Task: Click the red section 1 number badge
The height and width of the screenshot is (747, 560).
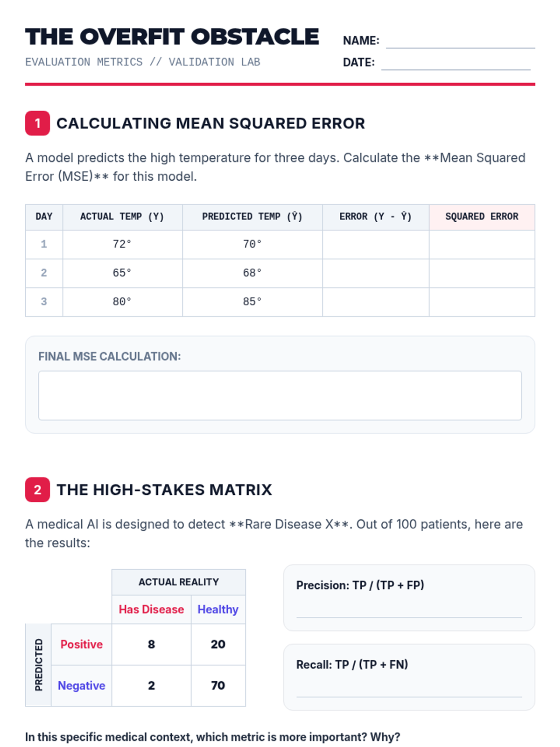Action: [37, 123]
